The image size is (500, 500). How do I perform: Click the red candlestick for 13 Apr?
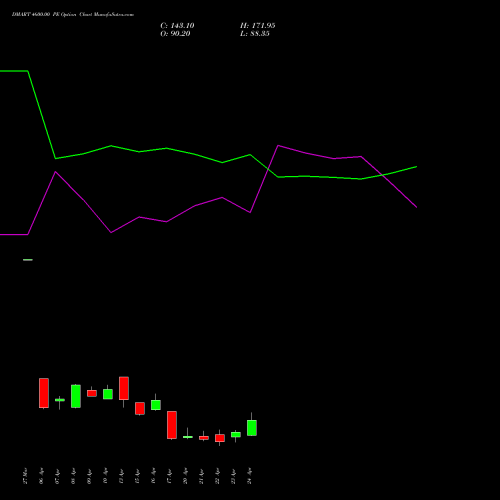[124, 388]
